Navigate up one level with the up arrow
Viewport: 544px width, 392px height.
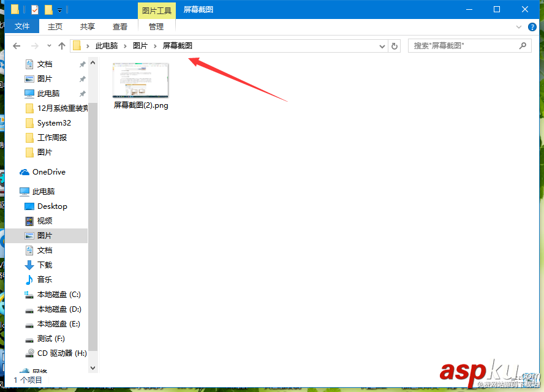tap(62, 45)
